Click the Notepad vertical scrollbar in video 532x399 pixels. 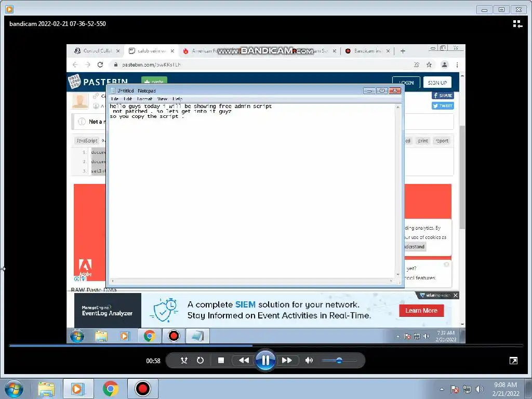click(x=397, y=191)
